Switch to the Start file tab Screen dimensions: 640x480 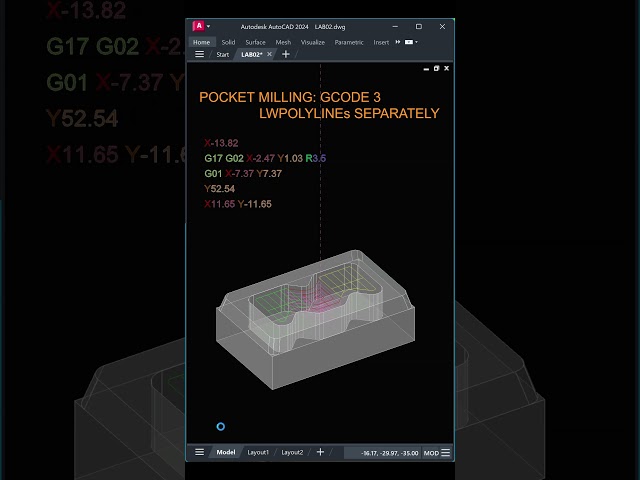[222, 54]
